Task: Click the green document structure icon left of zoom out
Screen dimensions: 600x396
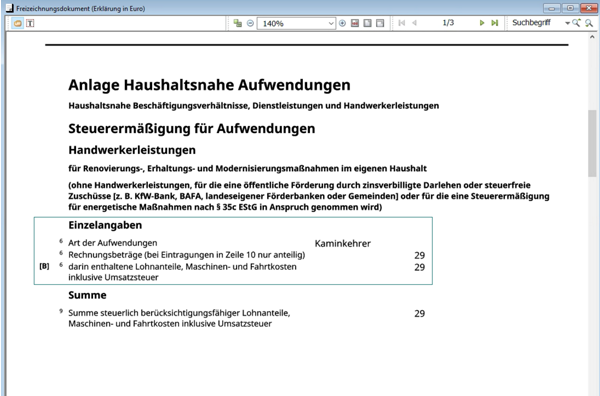Action: pyautogui.click(x=238, y=23)
